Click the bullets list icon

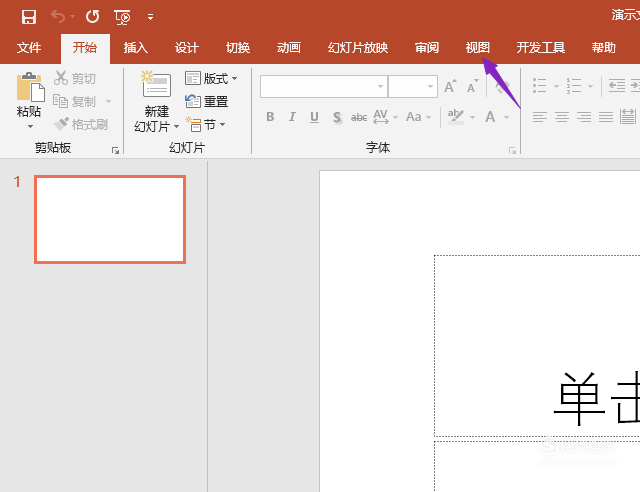click(x=540, y=86)
